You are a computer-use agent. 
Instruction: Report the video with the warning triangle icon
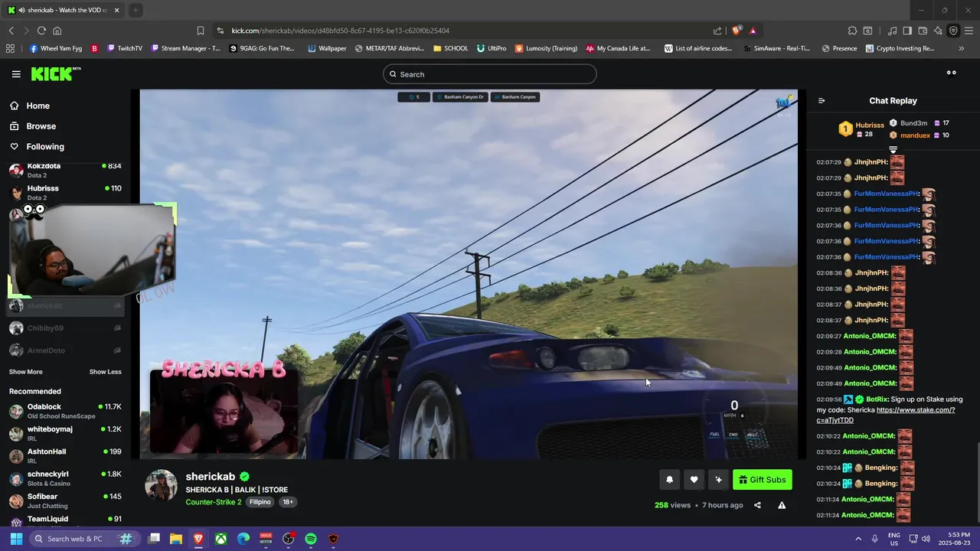(782, 505)
